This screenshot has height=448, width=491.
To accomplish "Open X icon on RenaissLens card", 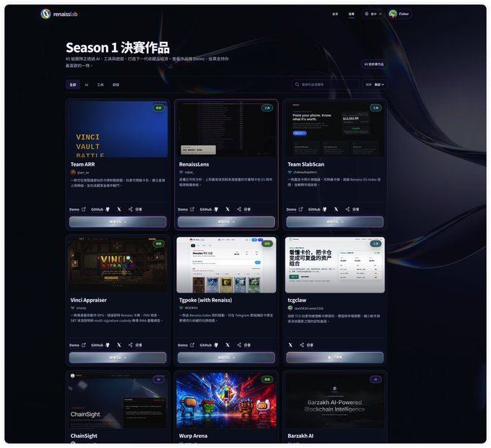I will pos(227,210).
